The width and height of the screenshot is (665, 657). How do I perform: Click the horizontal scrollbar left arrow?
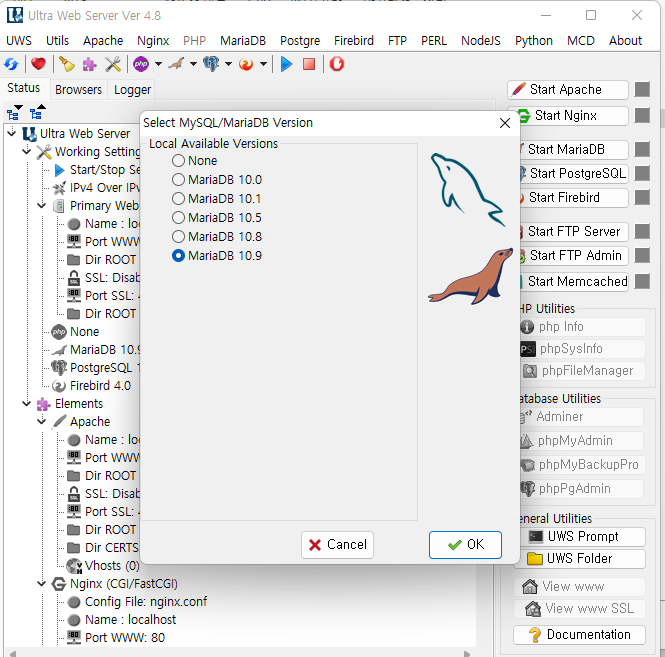click(13, 654)
